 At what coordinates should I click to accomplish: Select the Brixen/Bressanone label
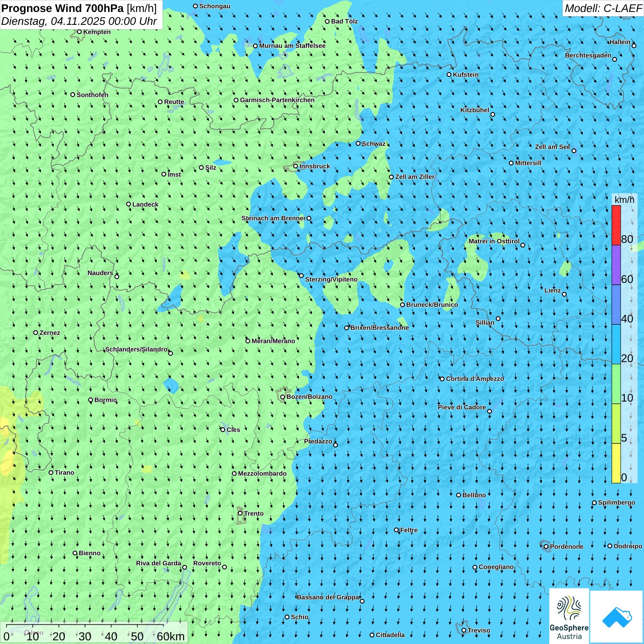(x=379, y=328)
